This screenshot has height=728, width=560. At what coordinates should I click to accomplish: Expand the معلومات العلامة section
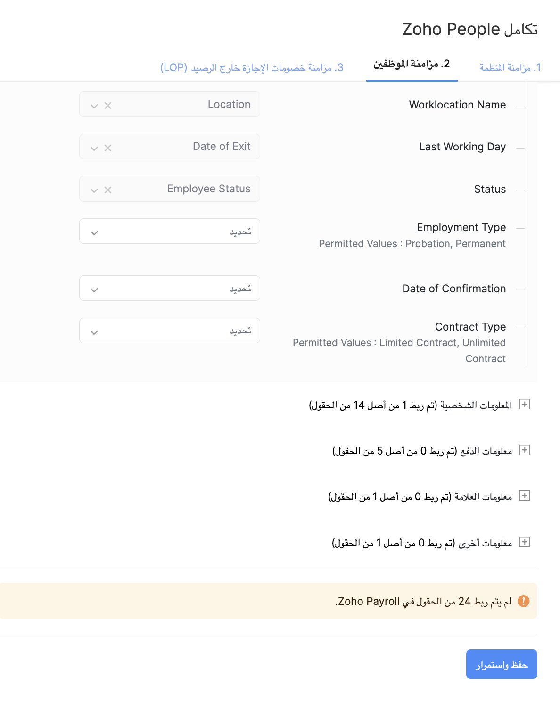(x=524, y=496)
